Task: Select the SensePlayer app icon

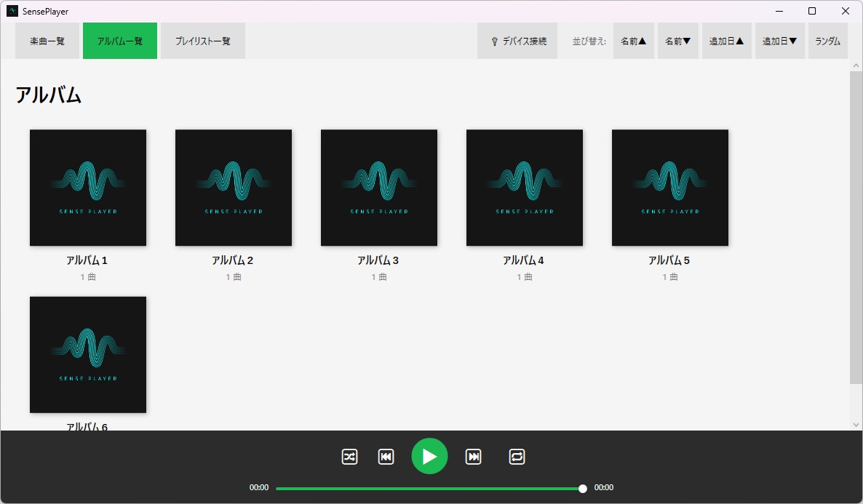Action: pyautogui.click(x=10, y=10)
